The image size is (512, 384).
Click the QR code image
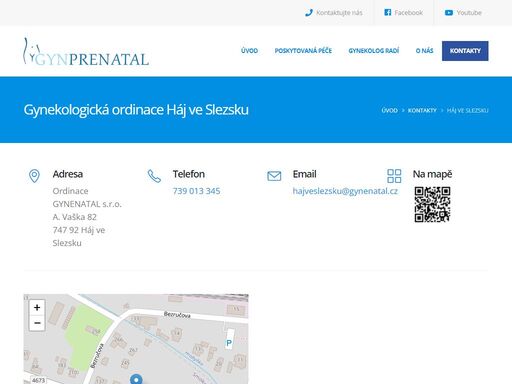[432, 204]
